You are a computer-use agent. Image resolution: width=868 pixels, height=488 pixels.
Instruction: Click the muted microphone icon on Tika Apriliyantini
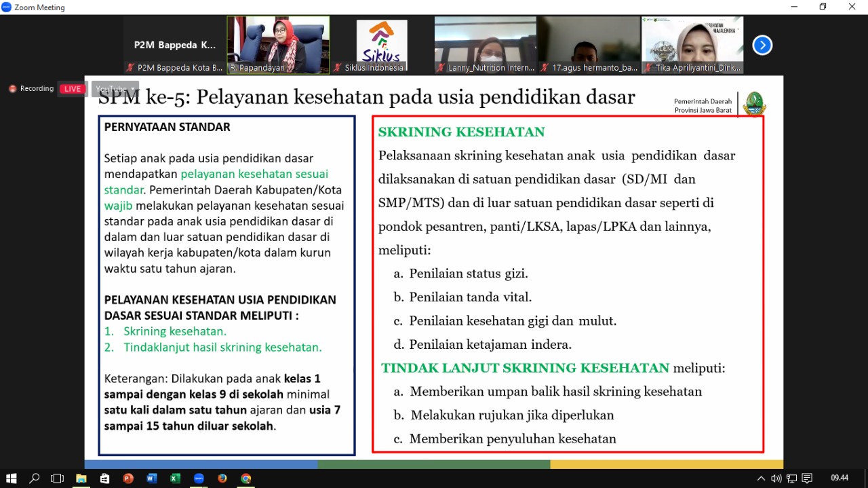pyautogui.click(x=648, y=68)
